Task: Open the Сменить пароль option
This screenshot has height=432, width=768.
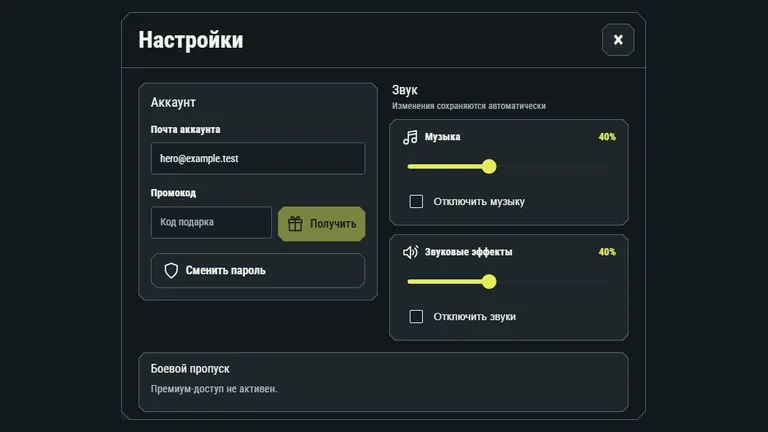Action: (x=258, y=270)
